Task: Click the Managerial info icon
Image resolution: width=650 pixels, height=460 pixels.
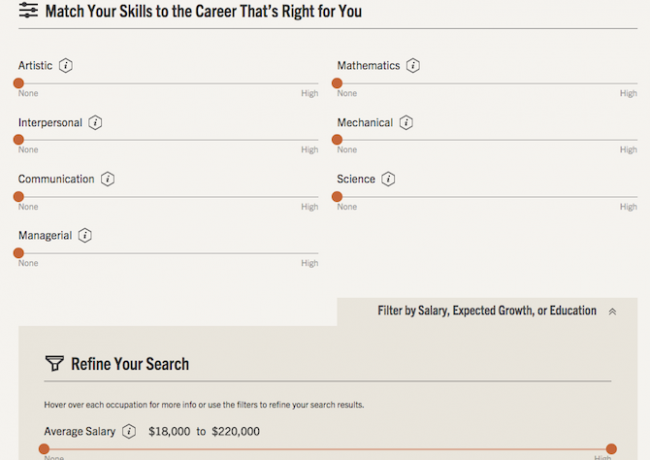Action: click(x=85, y=235)
